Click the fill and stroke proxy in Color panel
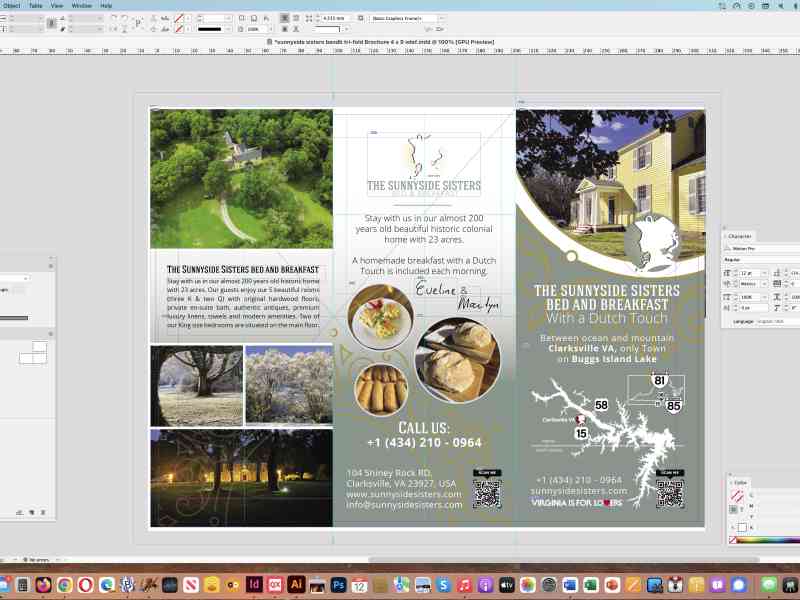The image size is (800, 600). (736, 495)
